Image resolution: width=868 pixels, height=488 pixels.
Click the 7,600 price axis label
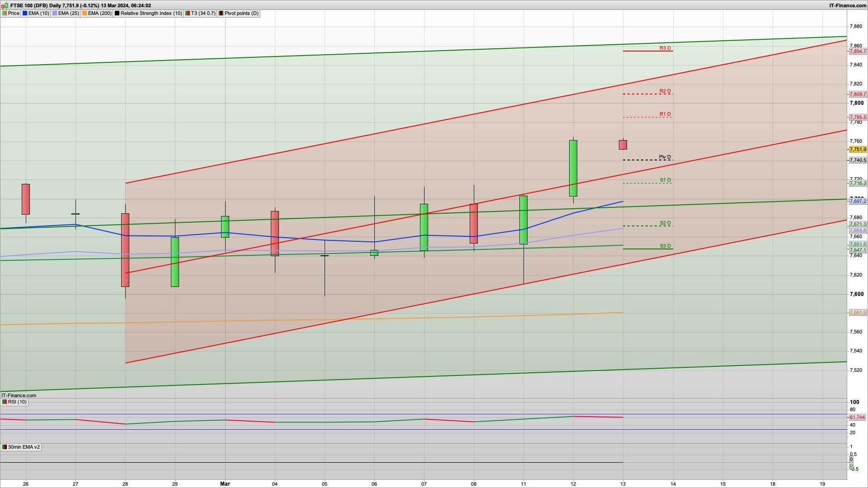[856, 294]
